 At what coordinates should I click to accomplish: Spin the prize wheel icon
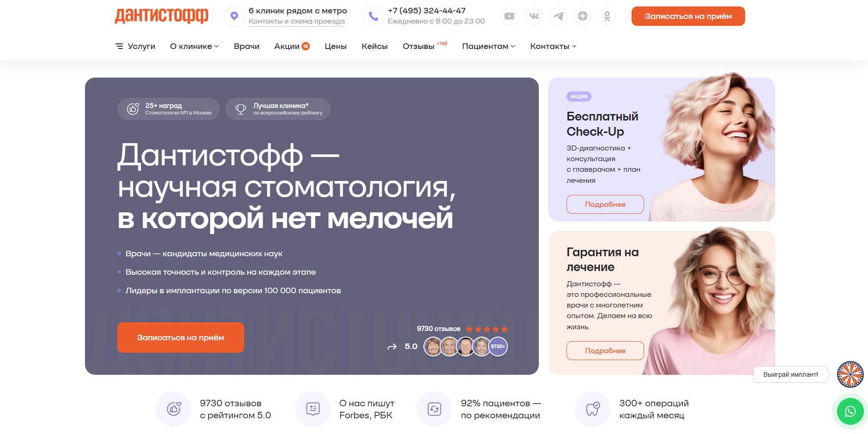850,374
